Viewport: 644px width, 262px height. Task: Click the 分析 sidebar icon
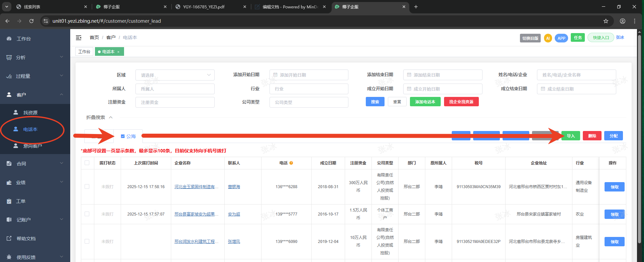pos(9,57)
